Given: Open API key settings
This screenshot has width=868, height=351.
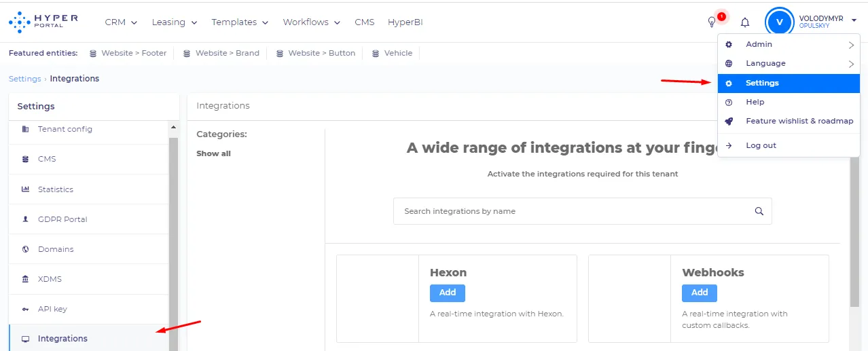Looking at the screenshot, I should 89,309.
